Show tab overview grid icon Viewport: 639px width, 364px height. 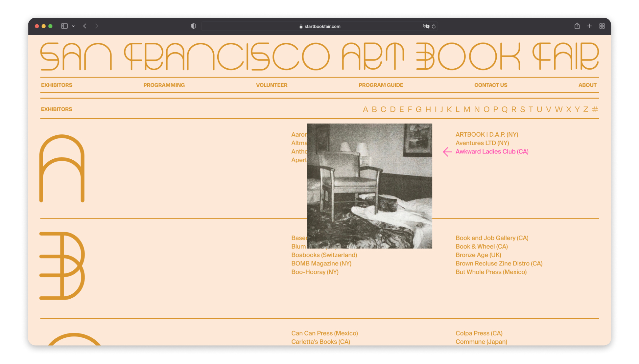[602, 26]
